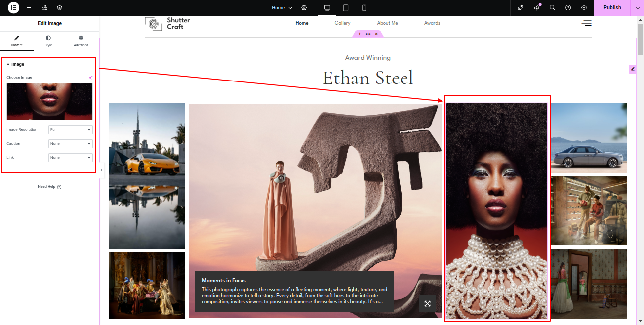Click the section add plus handle
Viewport: 644px width, 325px height.
(360, 34)
